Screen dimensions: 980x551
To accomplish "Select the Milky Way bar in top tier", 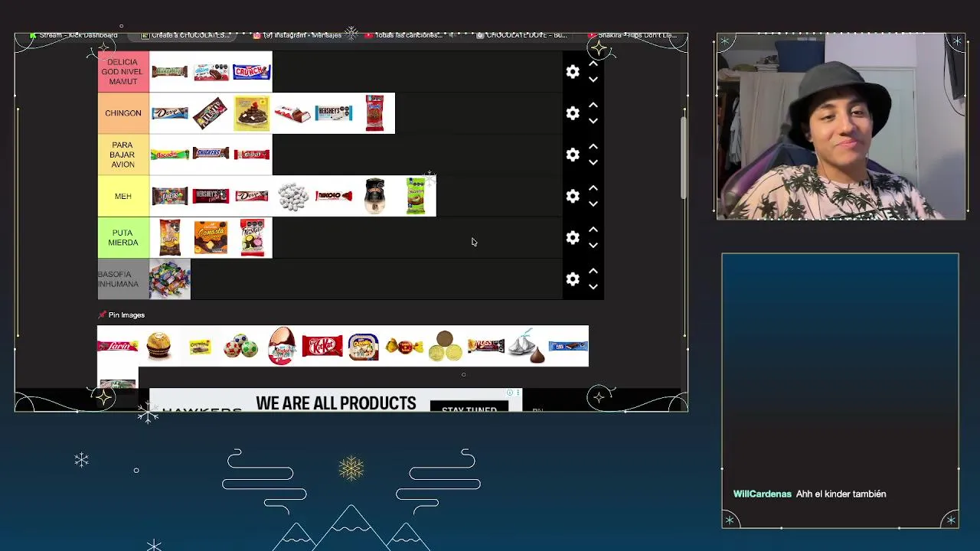I will point(170,72).
